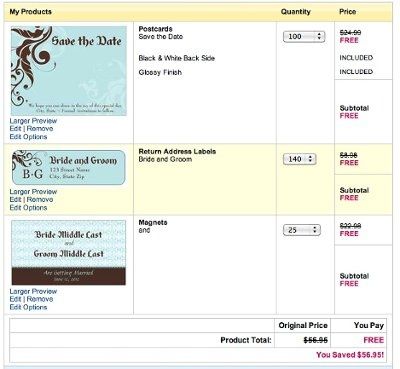This screenshot has height=369, width=400.
Task: Open Larger Preview for the postcard
Action: click(x=33, y=121)
